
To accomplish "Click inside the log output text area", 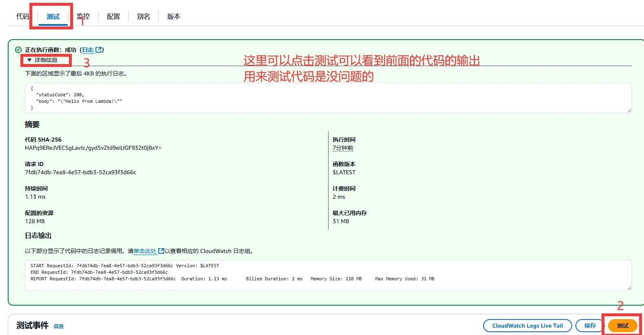I will click(328, 275).
